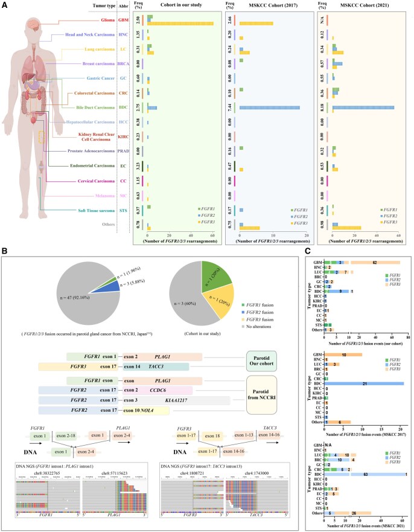Viewport: 414px width, 532px height.
Task: Click the 'Endometrial Carcinoma' label
Action: (x=92, y=166)
